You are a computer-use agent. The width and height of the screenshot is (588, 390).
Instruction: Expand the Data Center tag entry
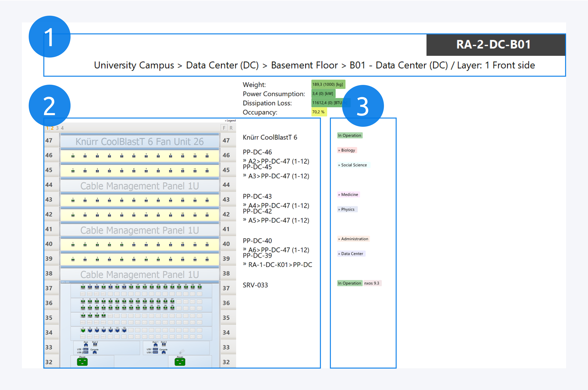[351, 254]
